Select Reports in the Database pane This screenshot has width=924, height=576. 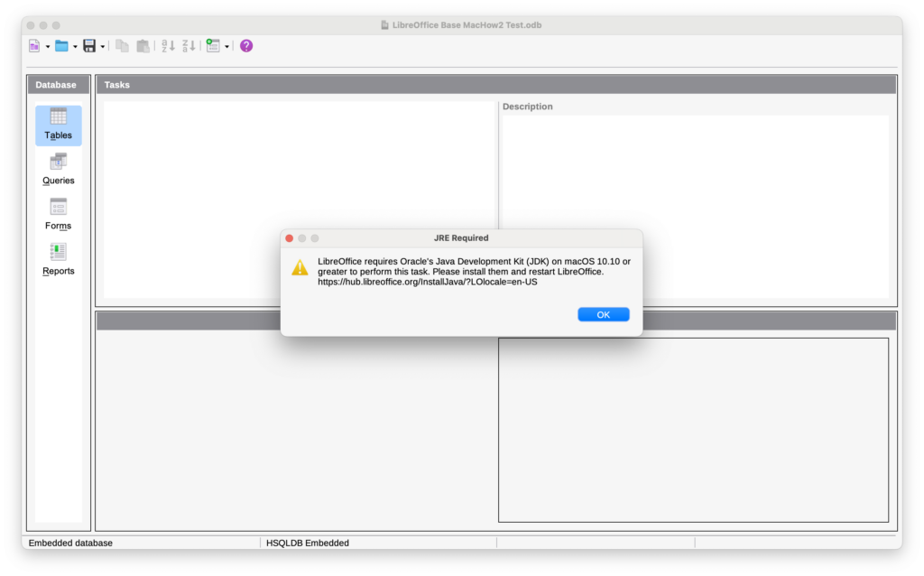tap(59, 260)
